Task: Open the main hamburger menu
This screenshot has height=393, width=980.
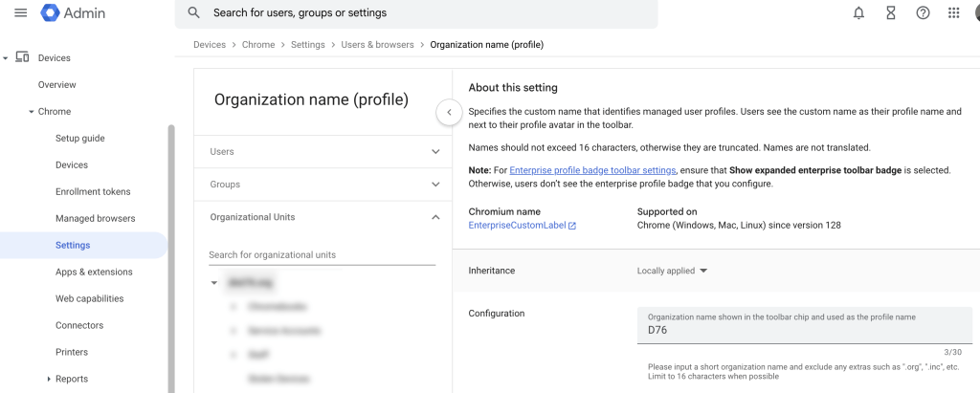Action: click(20, 13)
